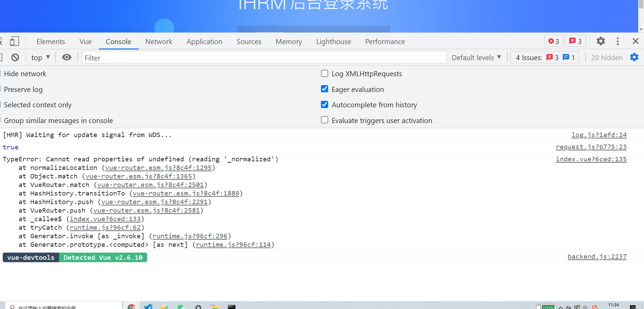644x309 pixels.
Task: Open the muted volume icon in system tray
Action: pos(569,307)
